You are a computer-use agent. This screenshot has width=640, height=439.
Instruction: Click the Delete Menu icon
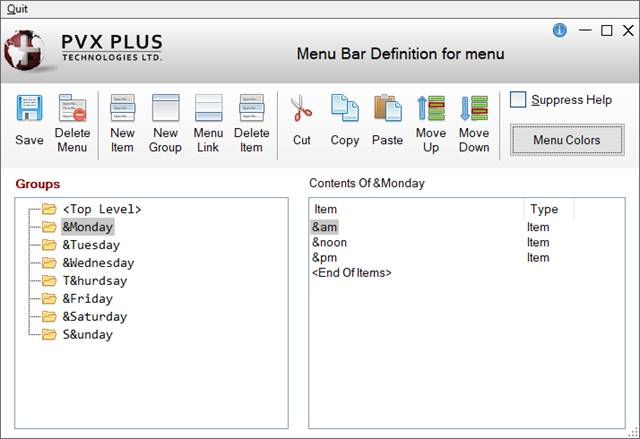pos(72,109)
